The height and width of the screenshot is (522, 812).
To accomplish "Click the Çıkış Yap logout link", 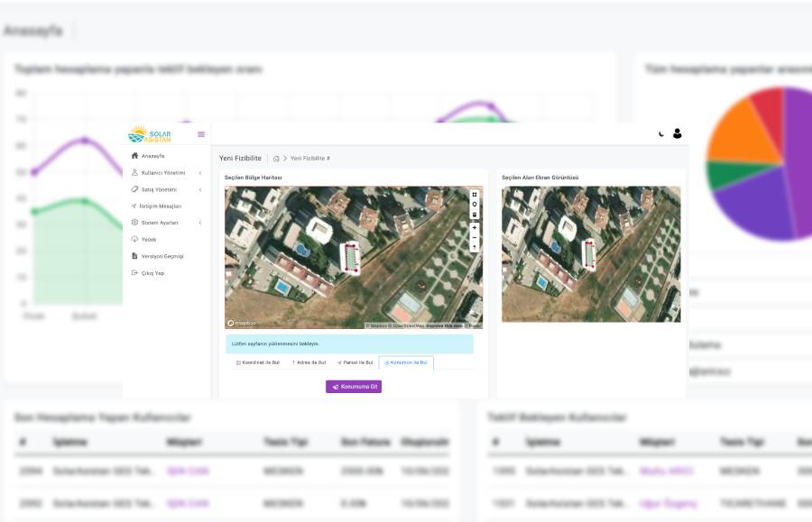I will (152, 272).
